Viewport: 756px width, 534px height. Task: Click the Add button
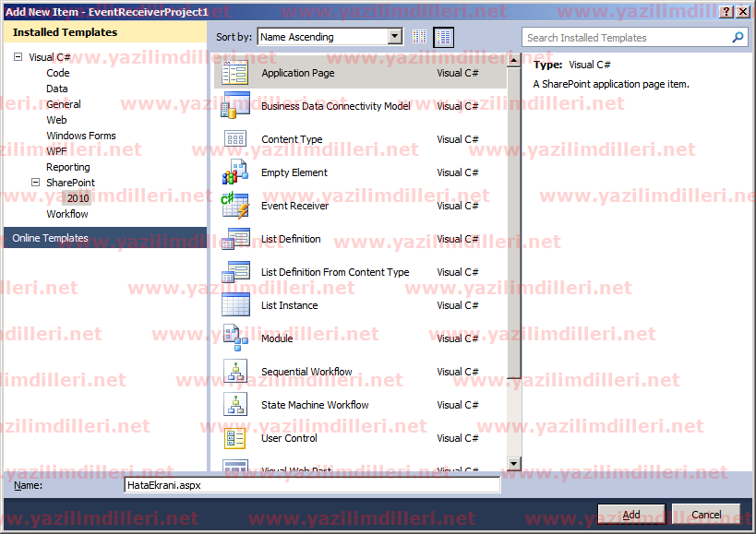click(631, 515)
